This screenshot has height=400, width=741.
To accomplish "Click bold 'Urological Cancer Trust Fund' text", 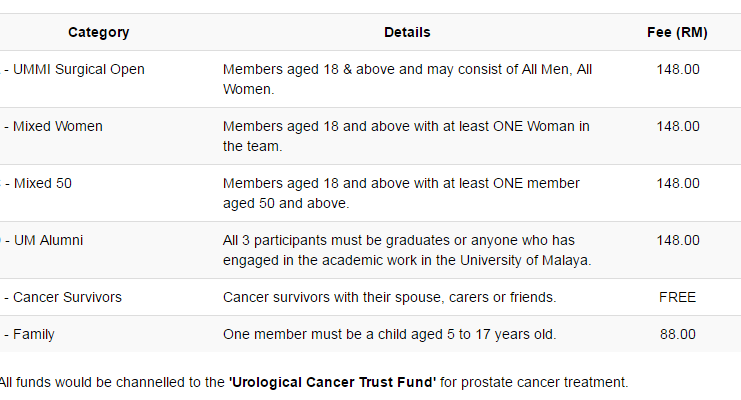I will point(332,382).
